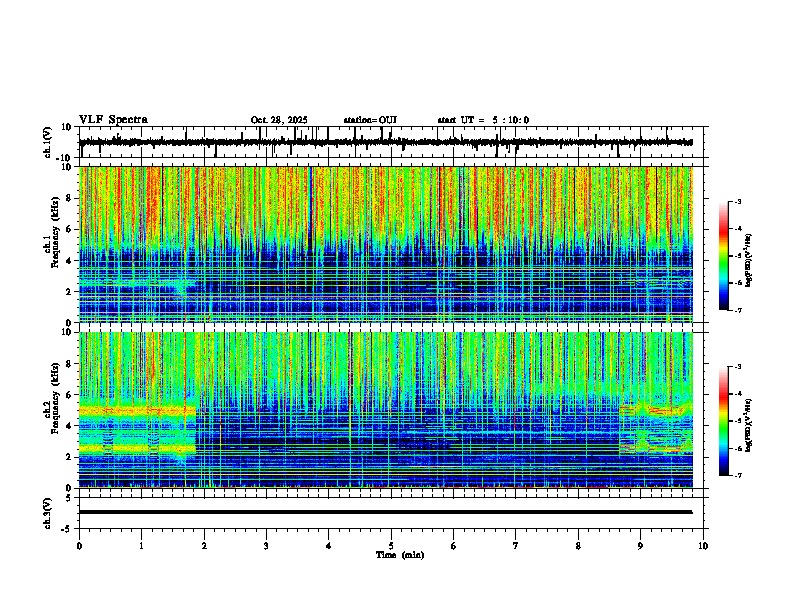The height and width of the screenshot is (612, 792).
Task: Click the log(PSD) label beside ch.2 colorbar
Action: pos(749,426)
